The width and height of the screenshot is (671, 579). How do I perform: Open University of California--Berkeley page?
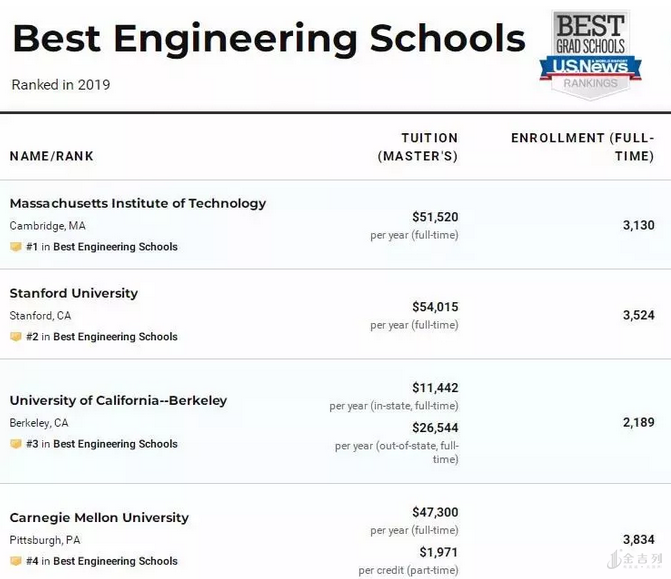pos(118,400)
